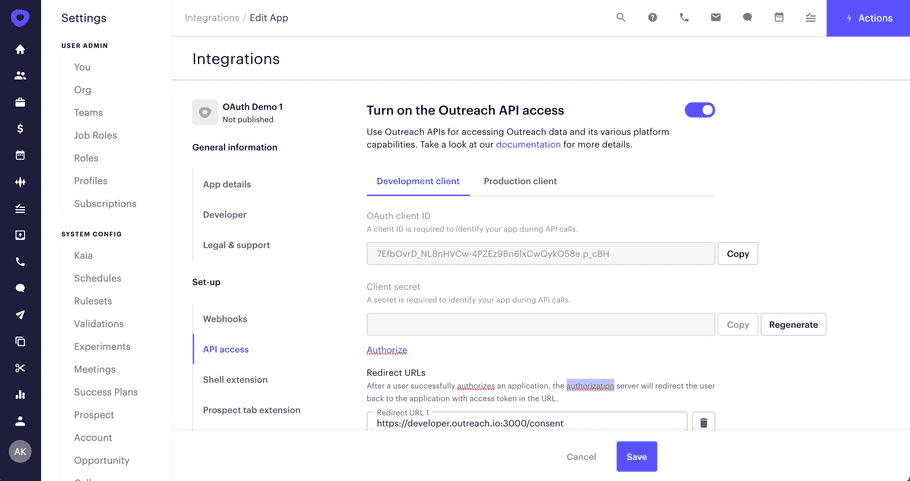Open Kaia under System Config

pos(83,255)
